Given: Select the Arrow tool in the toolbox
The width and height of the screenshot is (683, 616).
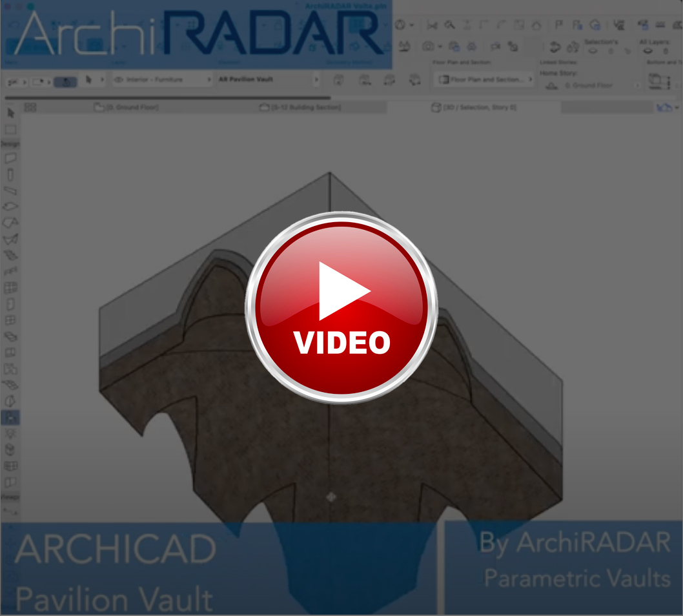Looking at the screenshot, I should [x=10, y=113].
